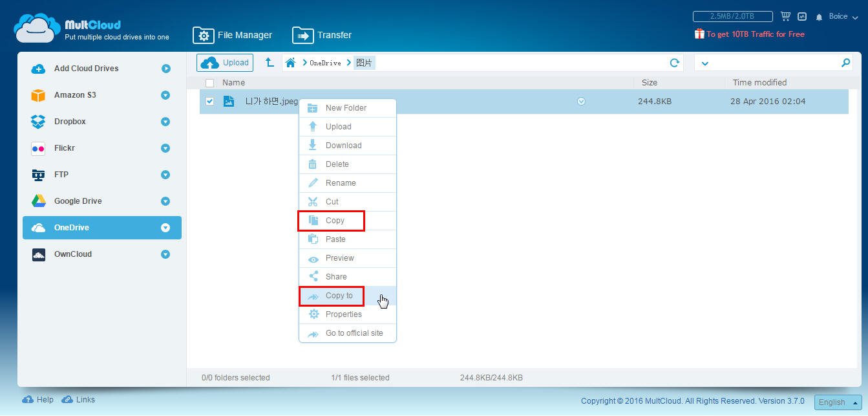
Task: Go up one folder level
Action: (x=270, y=63)
